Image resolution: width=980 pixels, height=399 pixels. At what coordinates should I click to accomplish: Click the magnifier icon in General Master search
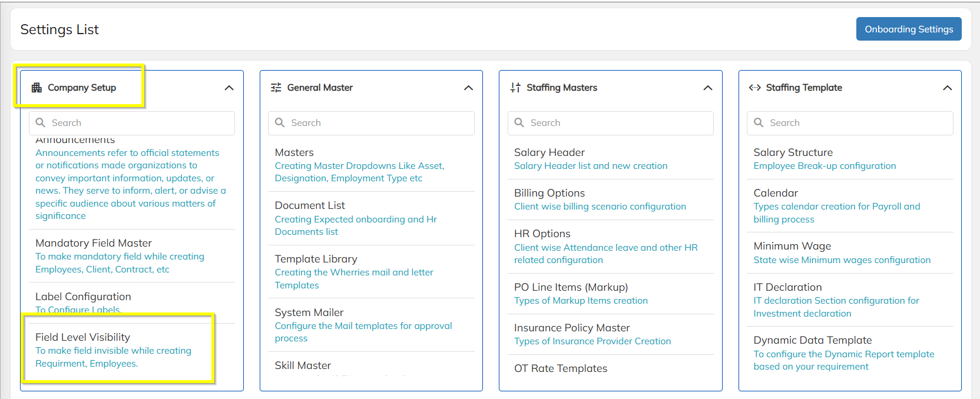pyautogui.click(x=280, y=122)
